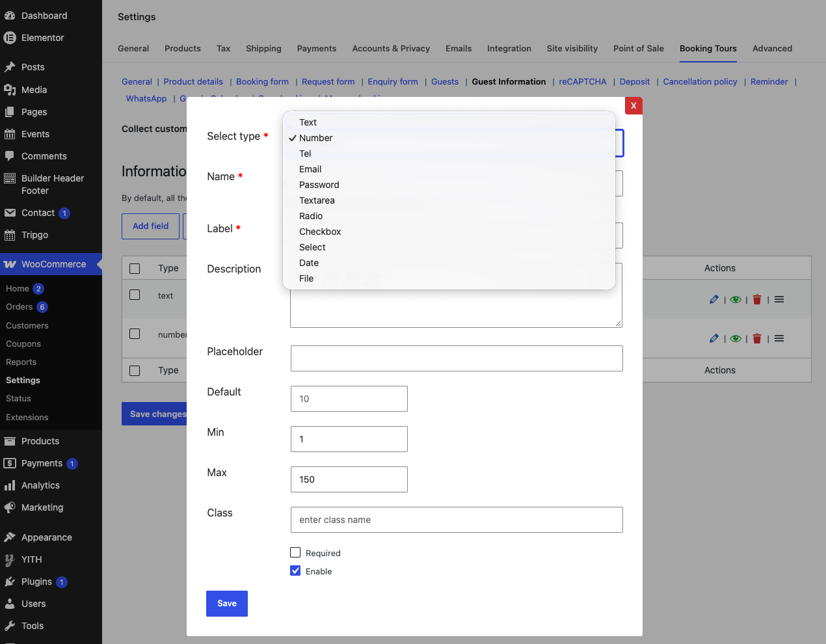Switch to the Shipping settings tab
826x644 pixels.
(263, 49)
